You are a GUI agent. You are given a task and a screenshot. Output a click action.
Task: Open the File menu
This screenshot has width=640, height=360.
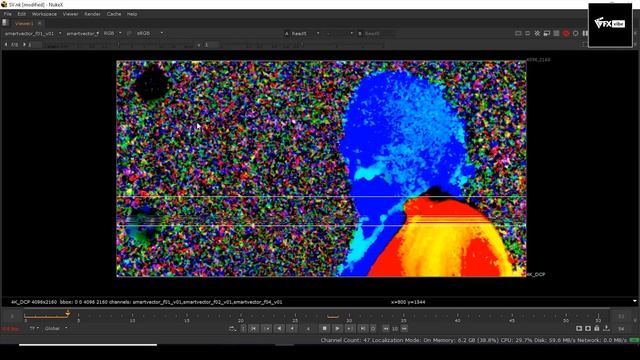tap(8, 14)
